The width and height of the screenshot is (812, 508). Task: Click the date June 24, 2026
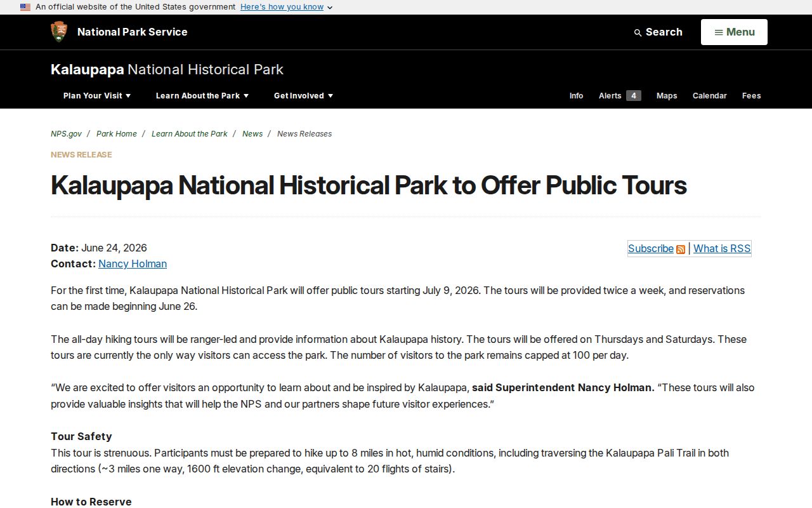tap(114, 248)
